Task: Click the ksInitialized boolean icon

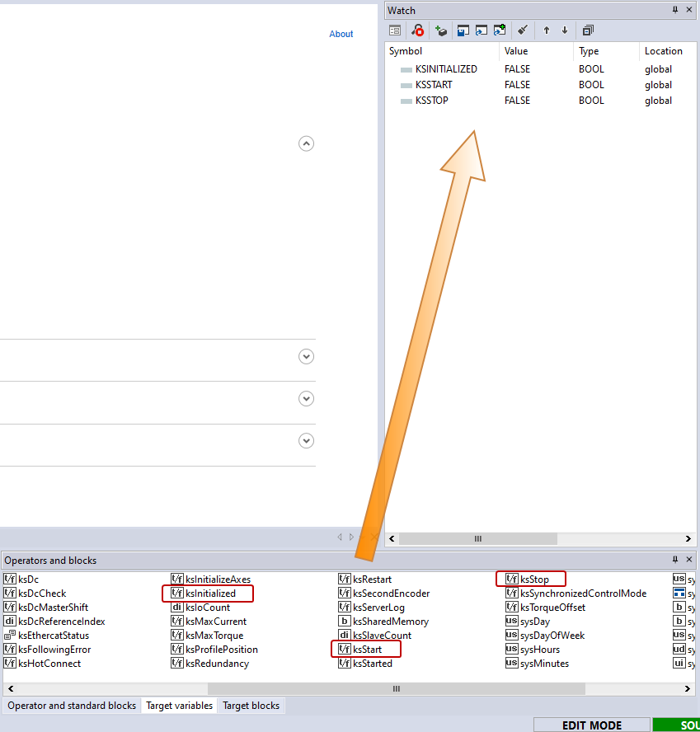Action: (x=177, y=594)
